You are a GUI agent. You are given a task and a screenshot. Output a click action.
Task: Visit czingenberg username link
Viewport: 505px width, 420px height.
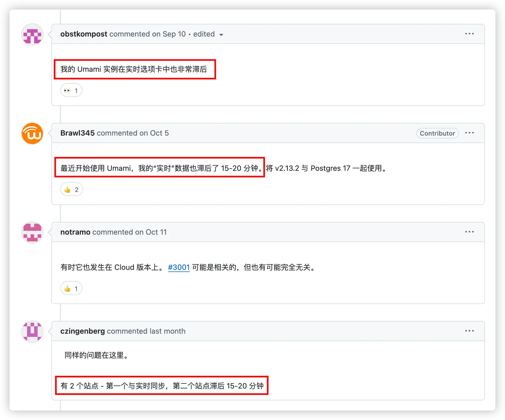coord(82,331)
